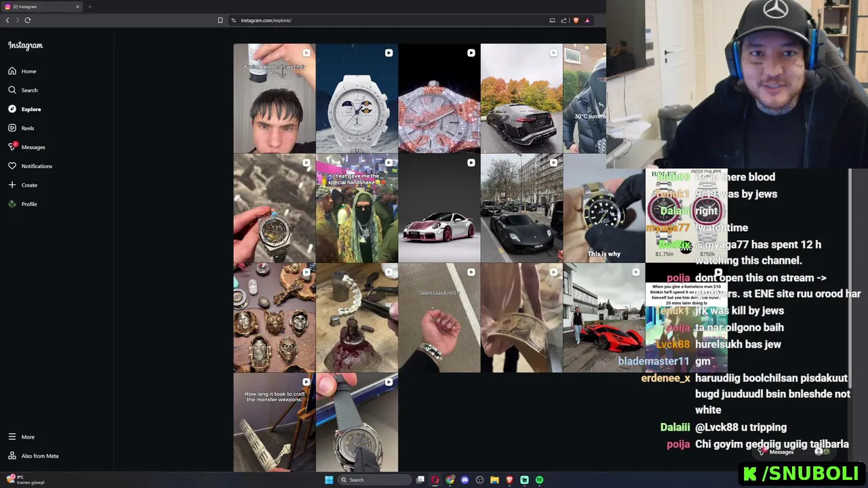This screenshot has width=868, height=488.
Task: Select Explore in the sidebar
Action: click(24, 109)
